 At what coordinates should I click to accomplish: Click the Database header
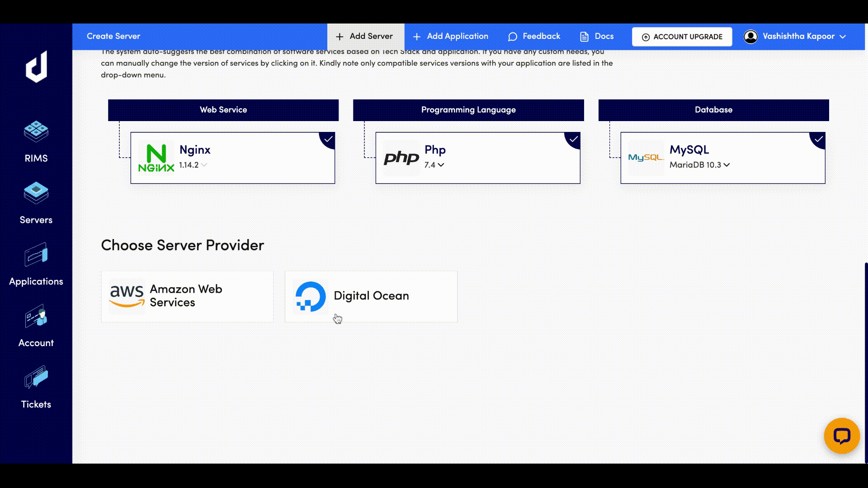[713, 110]
